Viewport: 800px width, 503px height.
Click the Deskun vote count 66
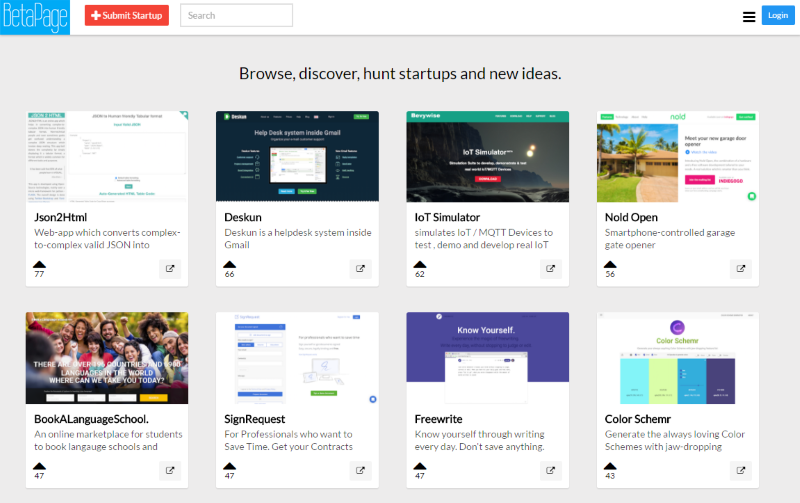click(x=230, y=274)
